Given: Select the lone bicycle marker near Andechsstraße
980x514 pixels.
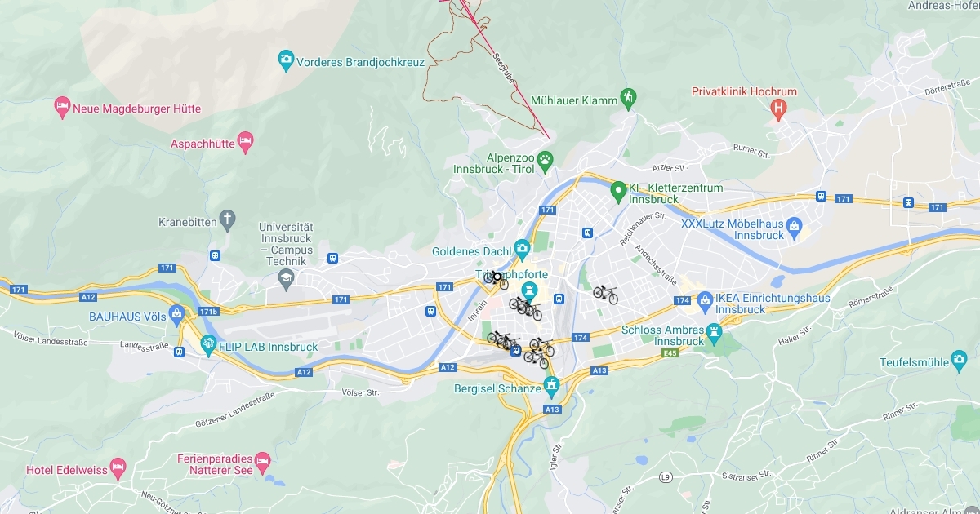Looking at the screenshot, I should coord(605,294).
